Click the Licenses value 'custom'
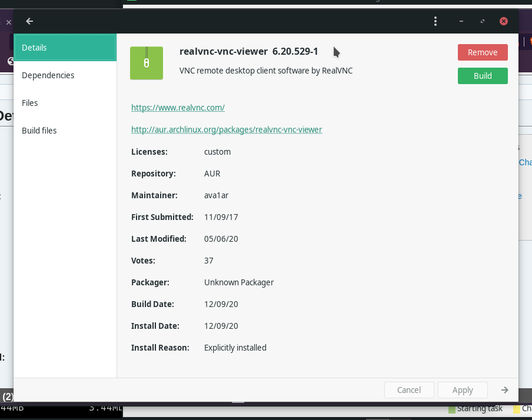Viewport: 532px width, 420px height. coord(218,152)
